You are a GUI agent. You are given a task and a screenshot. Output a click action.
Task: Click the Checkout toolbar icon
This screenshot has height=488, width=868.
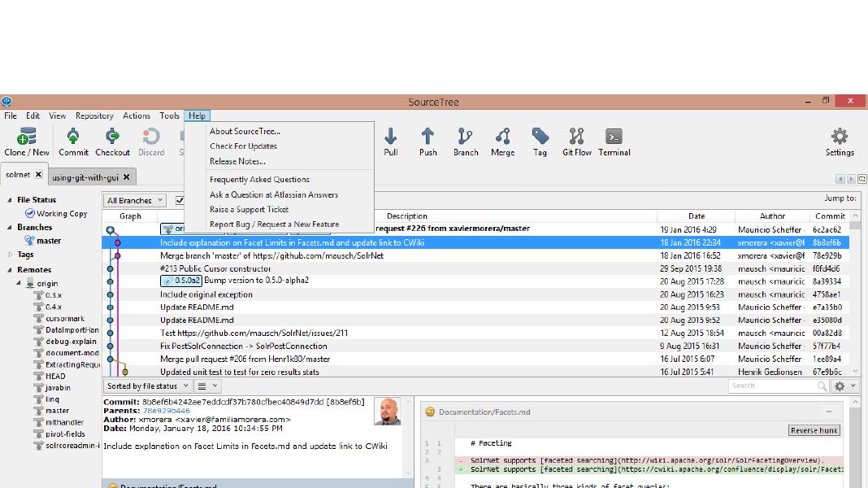click(x=112, y=142)
